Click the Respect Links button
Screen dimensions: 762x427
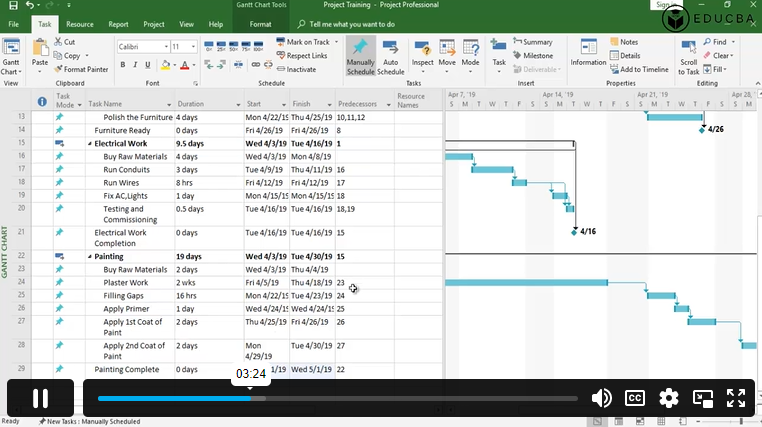click(305, 56)
